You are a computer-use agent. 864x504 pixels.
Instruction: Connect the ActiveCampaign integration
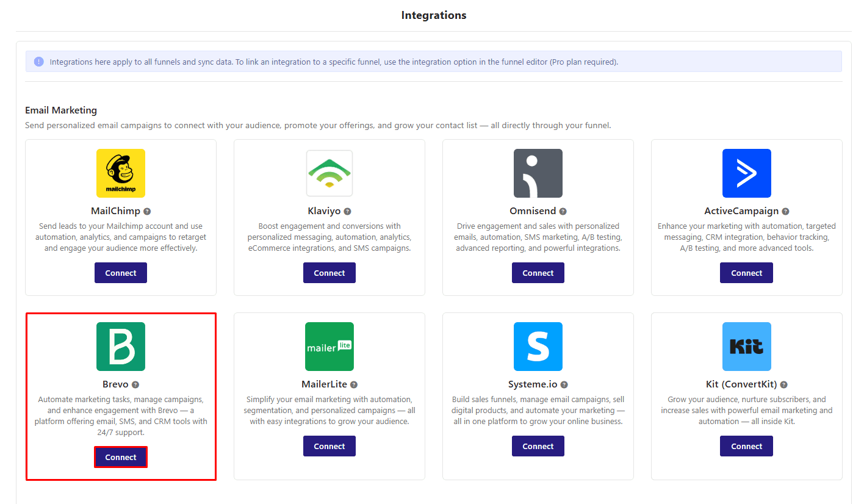pos(746,272)
